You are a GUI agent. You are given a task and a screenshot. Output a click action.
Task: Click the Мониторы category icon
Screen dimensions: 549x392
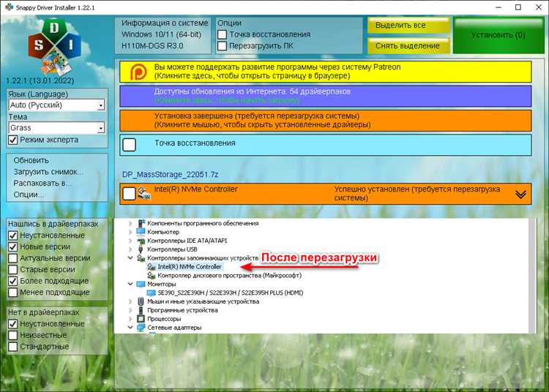pyautogui.click(x=141, y=284)
